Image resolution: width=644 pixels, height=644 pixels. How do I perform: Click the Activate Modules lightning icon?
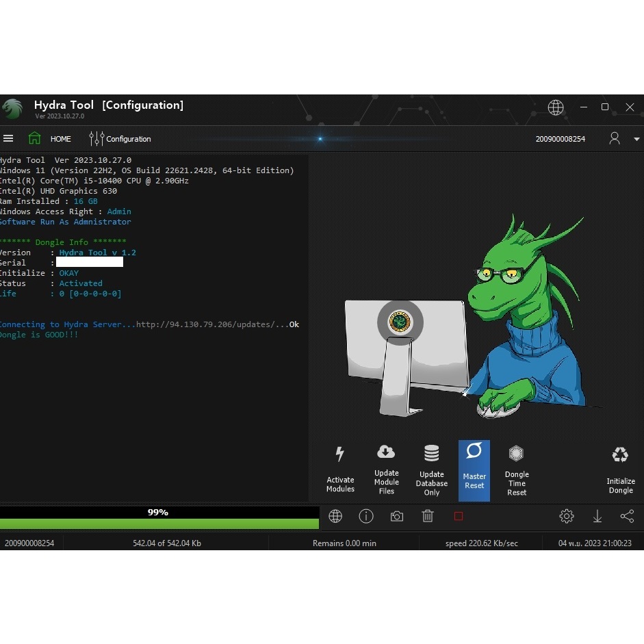coord(339,455)
